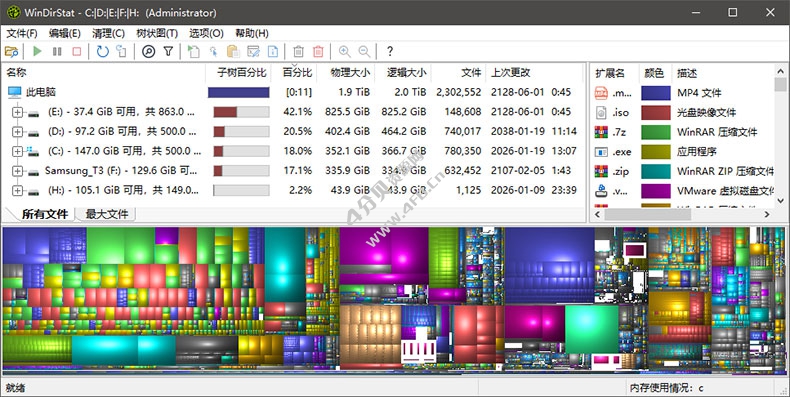Click the red stop scan icon

[77, 51]
